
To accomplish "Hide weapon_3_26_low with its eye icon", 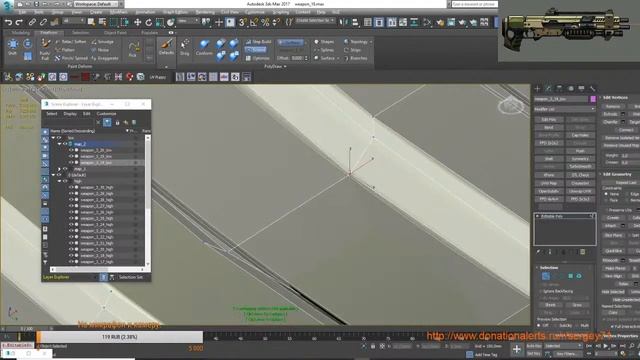I will tap(71, 150).
